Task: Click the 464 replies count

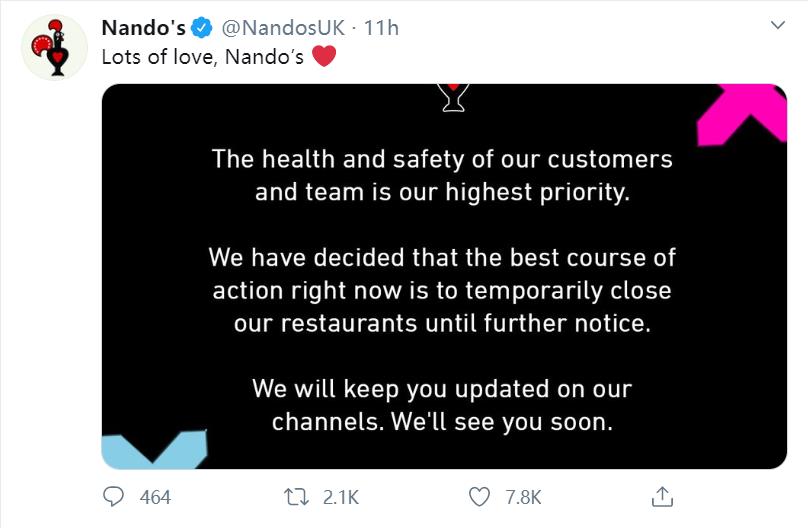Action: (155, 497)
